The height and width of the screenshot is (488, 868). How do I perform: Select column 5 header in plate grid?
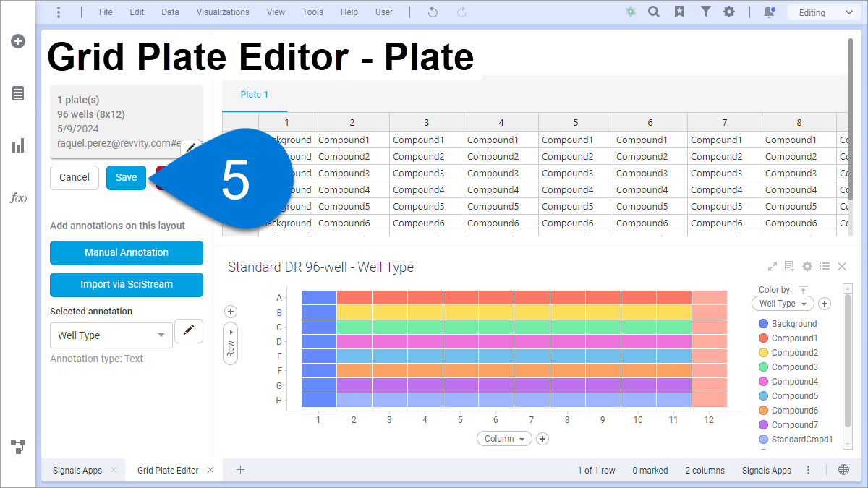click(576, 123)
